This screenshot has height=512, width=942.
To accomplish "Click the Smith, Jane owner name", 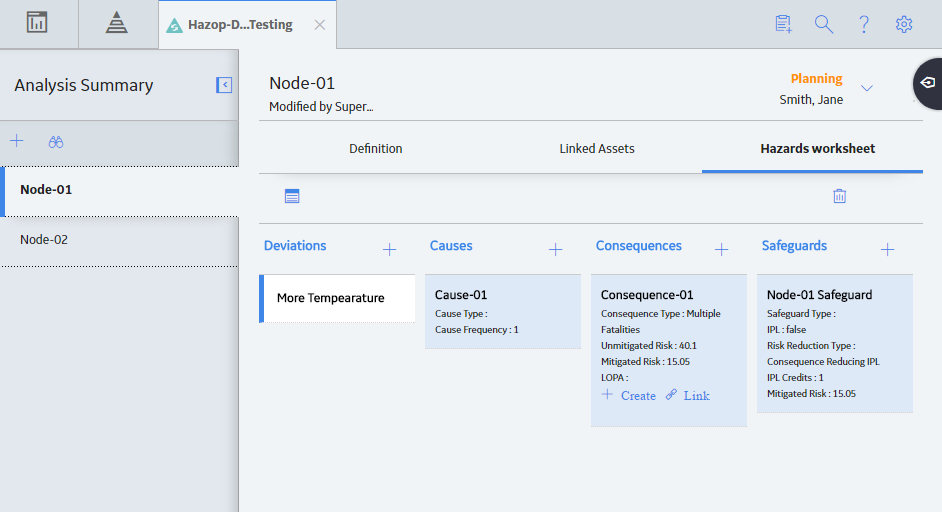I will tap(811, 100).
